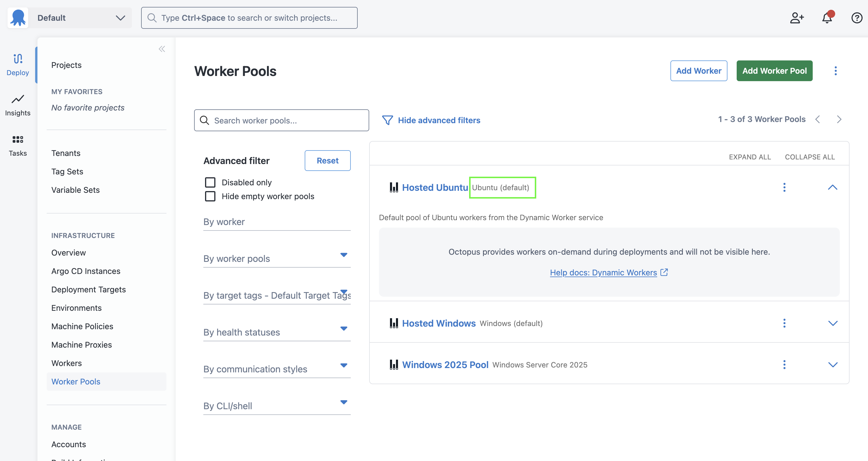868x461 pixels.
Task: Open Machine Policies in sidebar
Action: pos(82,326)
